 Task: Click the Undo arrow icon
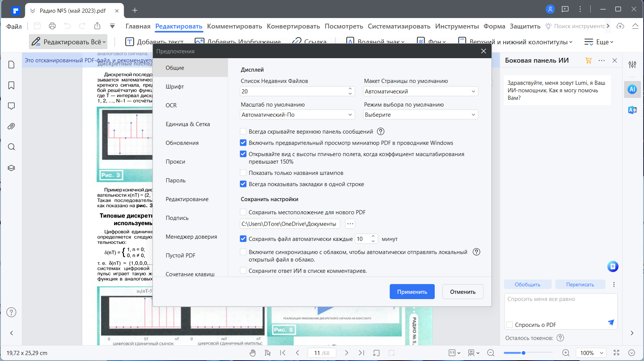tap(67, 26)
